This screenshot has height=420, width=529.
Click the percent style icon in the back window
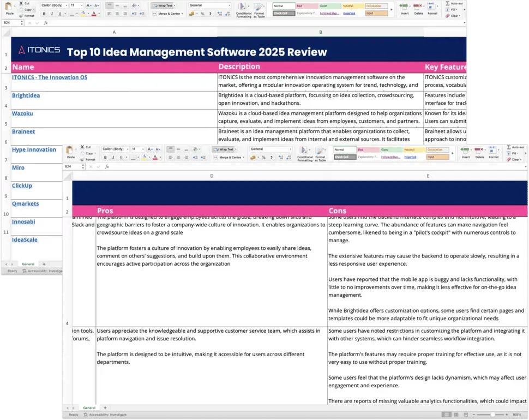(x=202, y=14)
